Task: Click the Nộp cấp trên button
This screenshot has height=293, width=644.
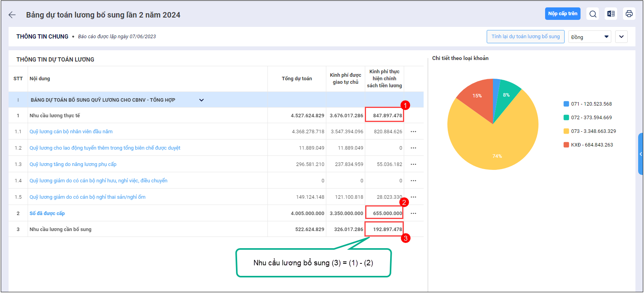Action: point(563,14)
